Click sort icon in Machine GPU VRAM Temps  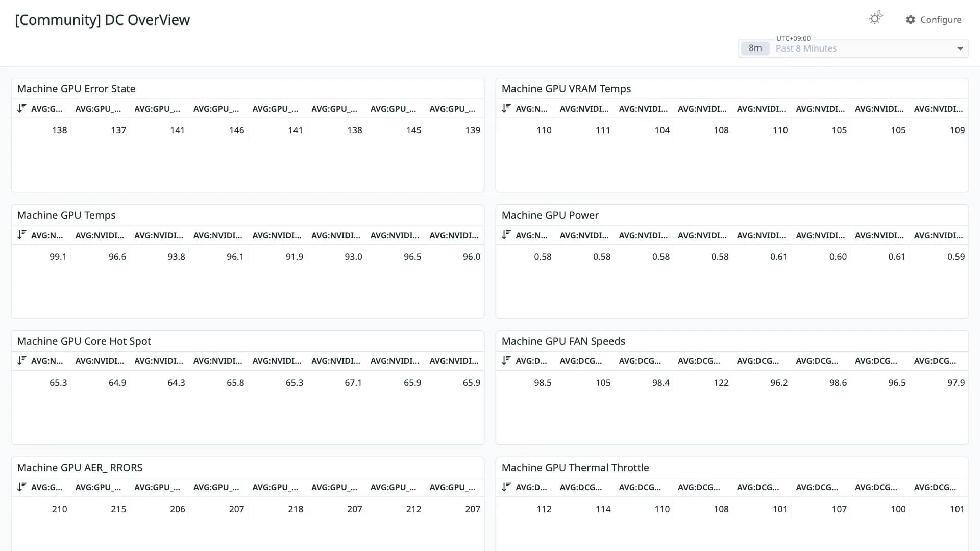[x=506, y=108]
